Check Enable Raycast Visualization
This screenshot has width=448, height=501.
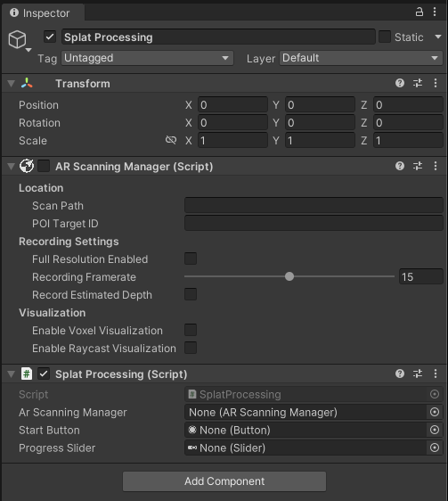pos(191,348)
